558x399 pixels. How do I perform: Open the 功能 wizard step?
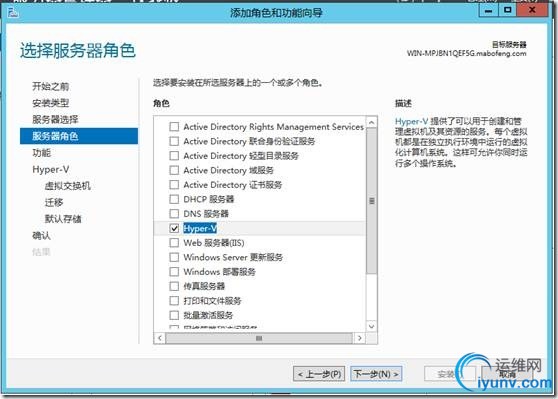(x=42, y=153)
